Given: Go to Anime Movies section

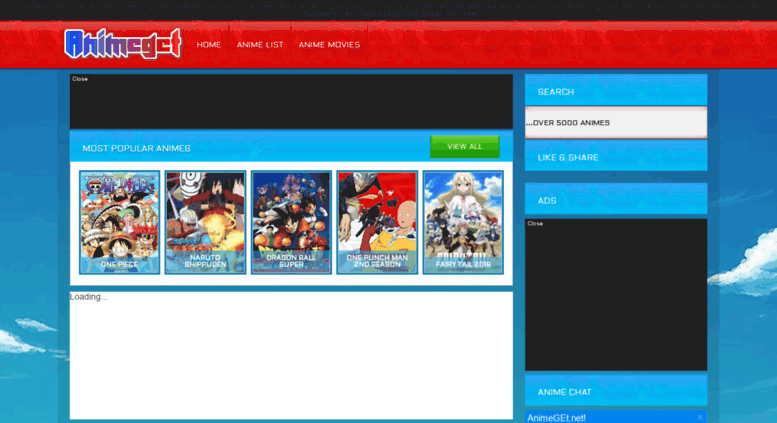Looking at the screenshot, I should pyautogui.click(x=329, y=45).
